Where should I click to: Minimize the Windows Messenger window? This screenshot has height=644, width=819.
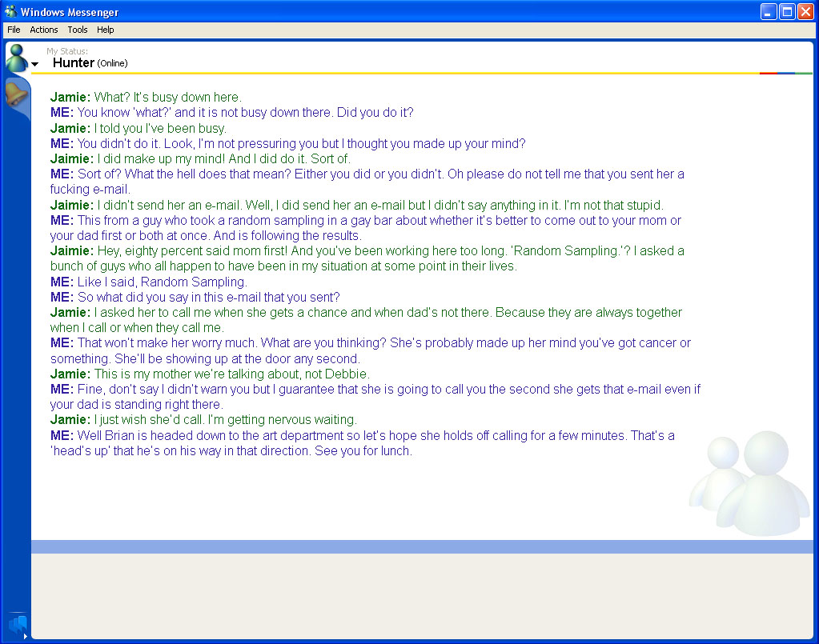click(769, 11)
